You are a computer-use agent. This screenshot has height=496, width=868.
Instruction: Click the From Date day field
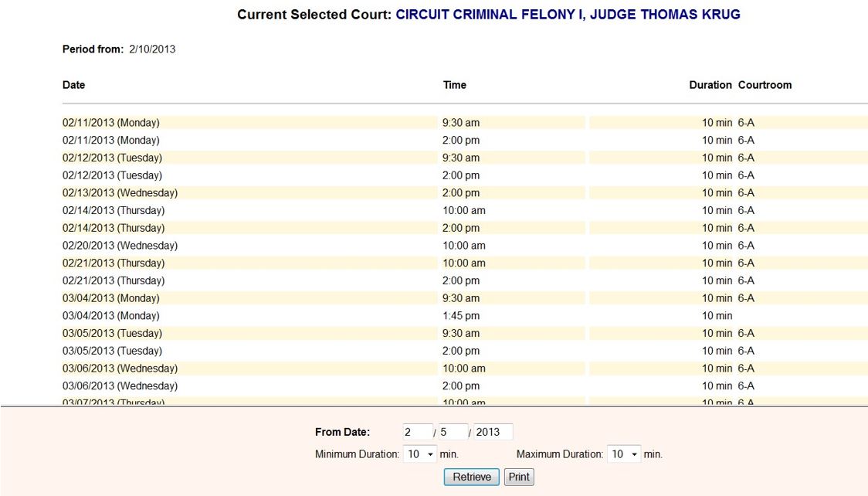[x=453, y=432]
